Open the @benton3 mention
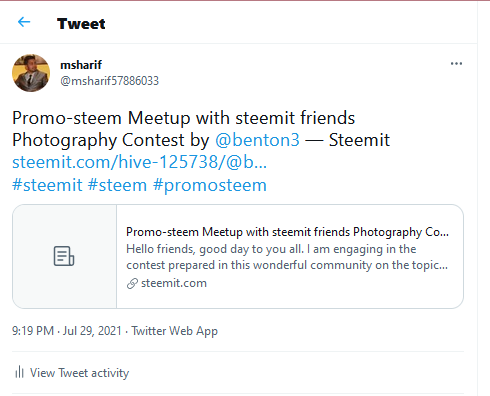Screen dimensions: 490x396 (x=257, y=140)
